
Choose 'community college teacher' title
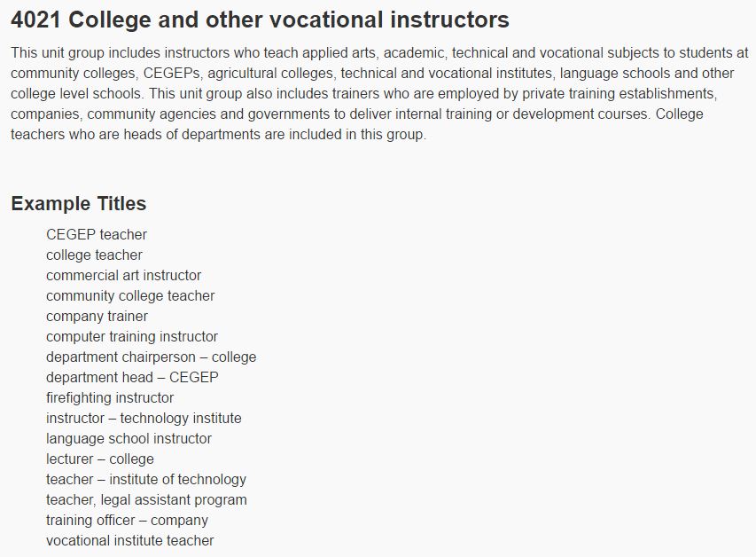[x=130, y=296]
